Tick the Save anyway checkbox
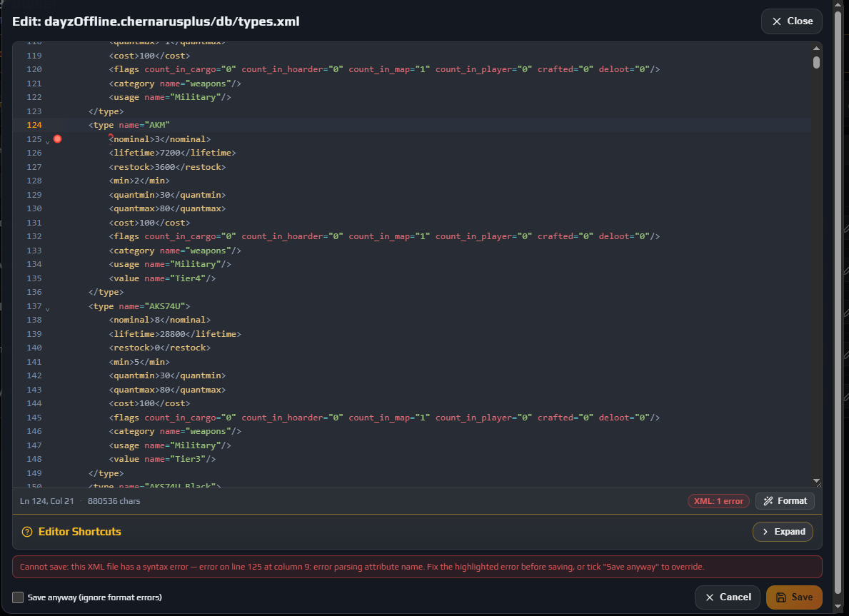The image size is (849, 616). coord(18,597)
